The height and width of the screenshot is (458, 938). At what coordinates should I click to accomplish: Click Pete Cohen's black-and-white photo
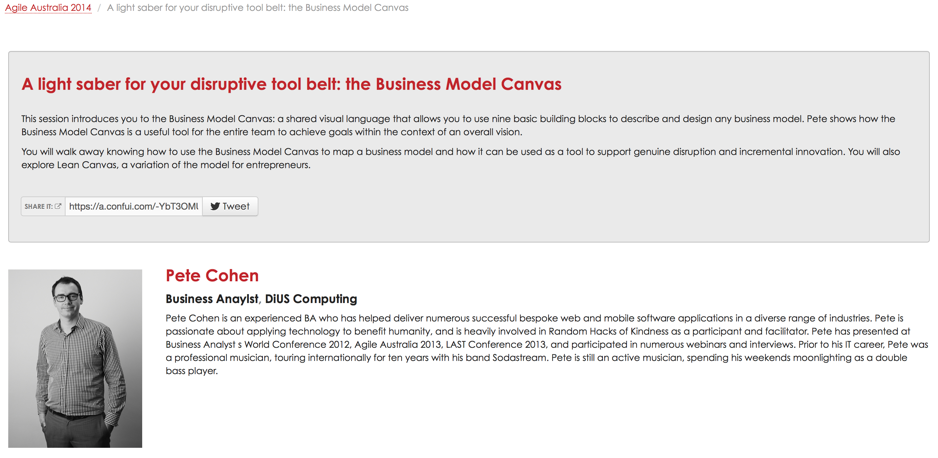click(75, 358)
